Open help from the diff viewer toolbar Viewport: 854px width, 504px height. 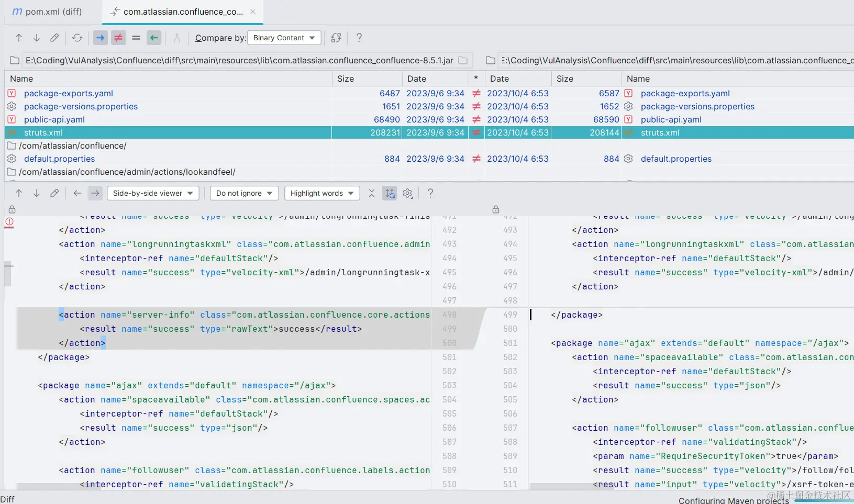pyautogui.click(x=430, y=193)
